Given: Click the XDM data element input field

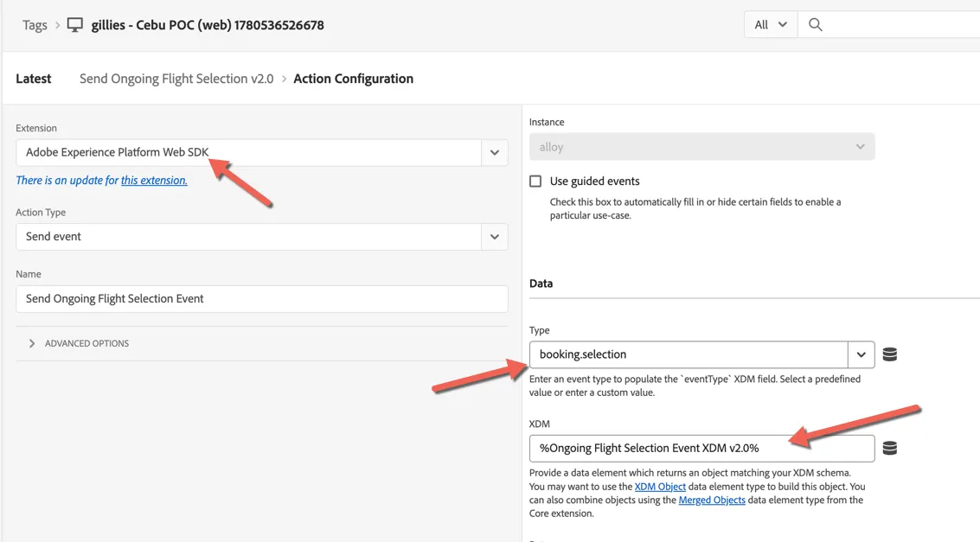Looking at the screenshot, I should pyautogui.click(x=701, y=449).
